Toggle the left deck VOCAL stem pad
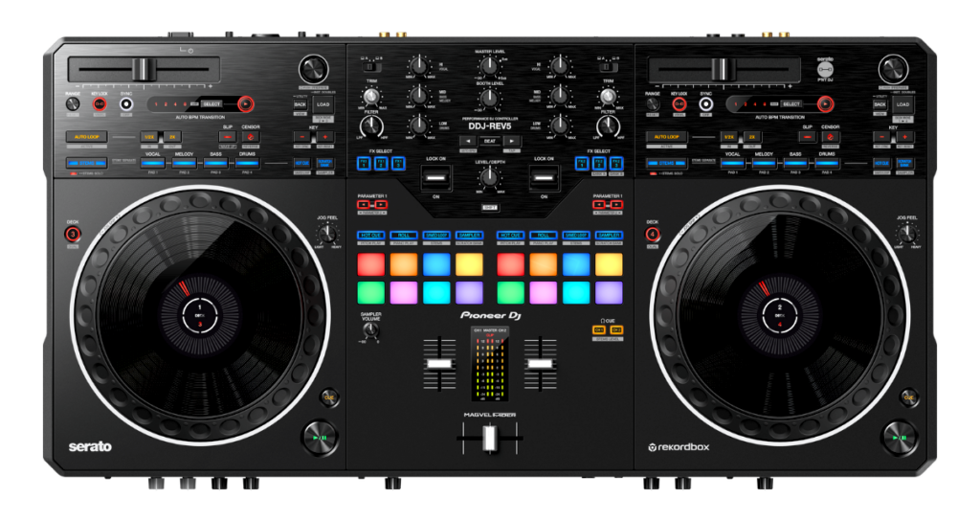The width and height of the screenshot is (980, 521). pos(153,163)
